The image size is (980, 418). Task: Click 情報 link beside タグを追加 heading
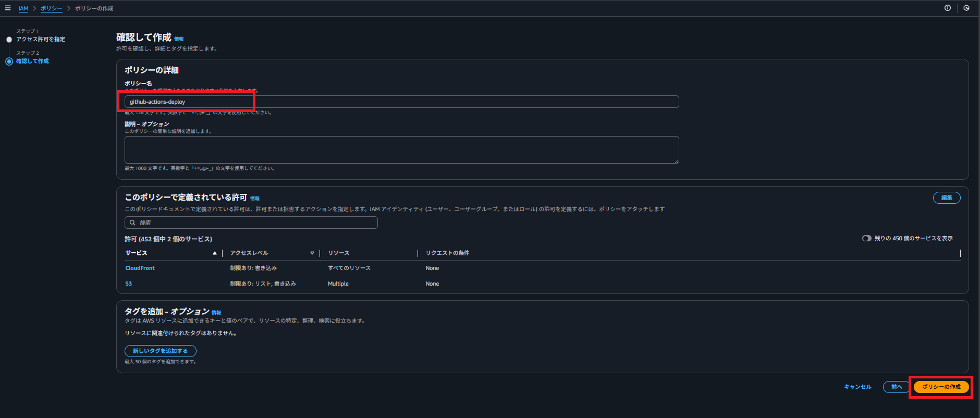point(216,313)
